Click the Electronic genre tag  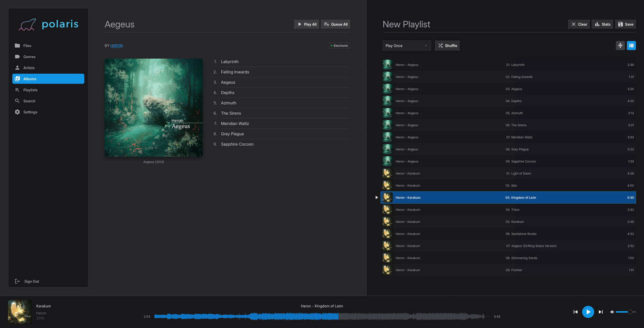pos(339,46)
